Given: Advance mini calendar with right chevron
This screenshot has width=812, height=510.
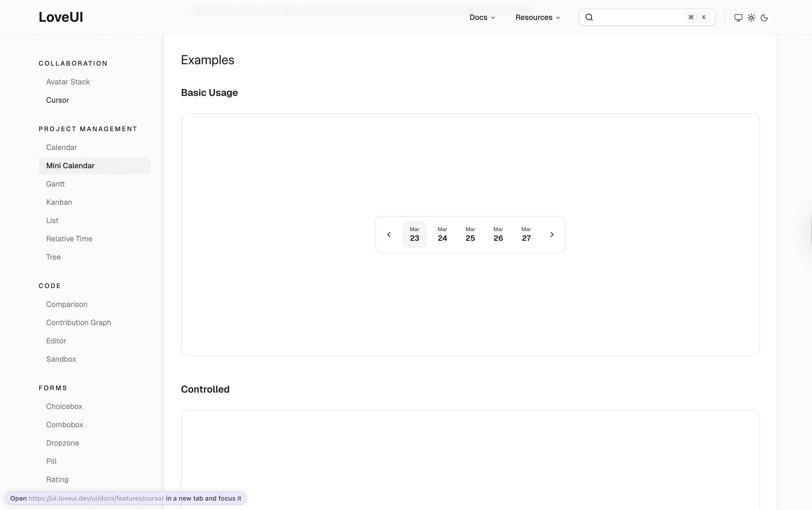Looking at the screenshot, I should coord(552,234).
